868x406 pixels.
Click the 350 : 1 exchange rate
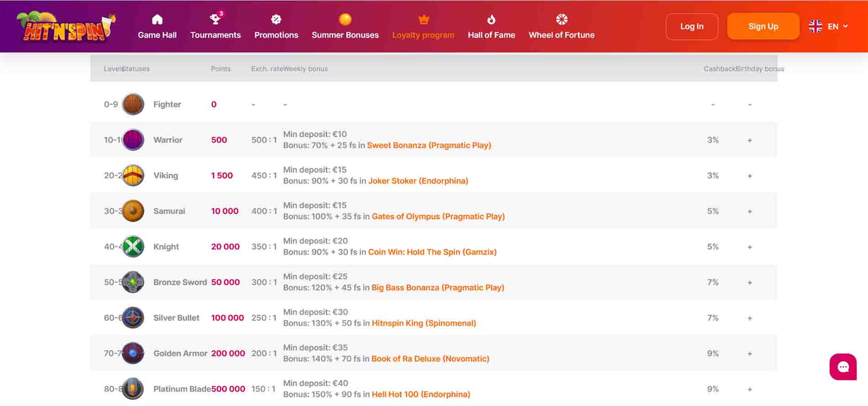(264, 246)
